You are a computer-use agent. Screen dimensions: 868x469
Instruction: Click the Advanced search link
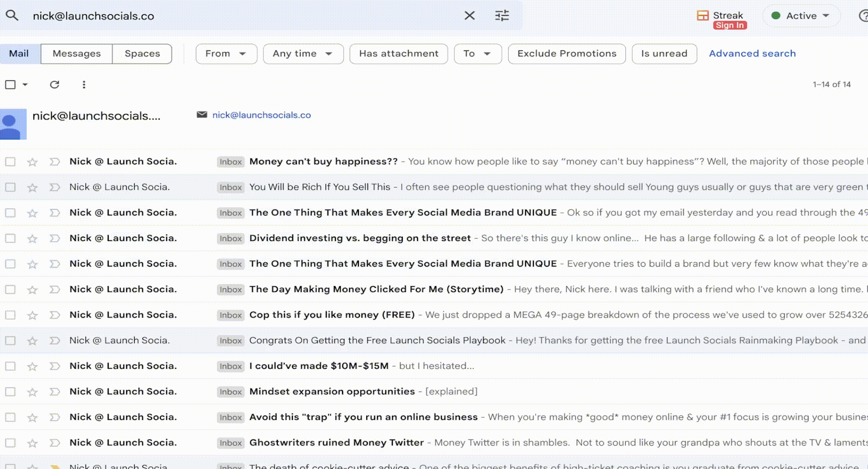click(752, 54)
